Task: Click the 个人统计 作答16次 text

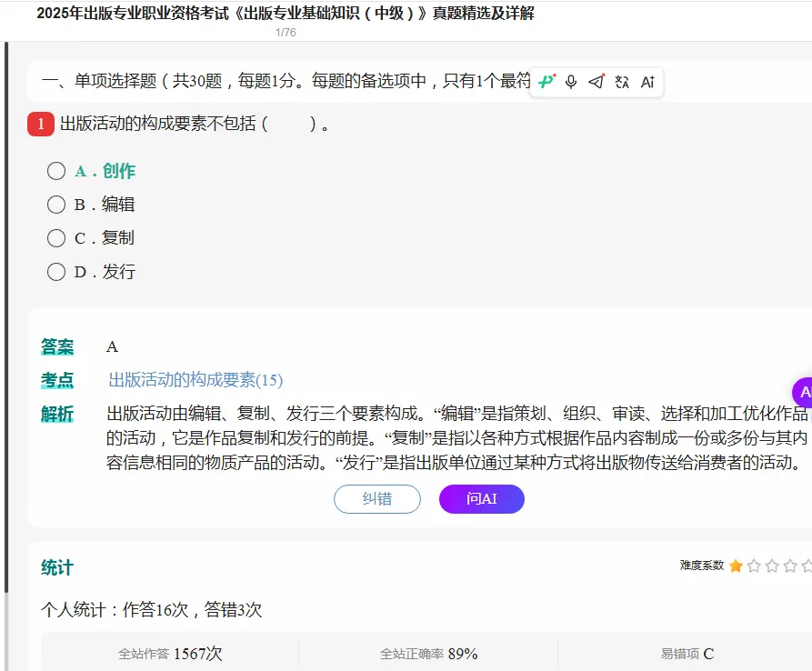Action: (x=151, y=609)
